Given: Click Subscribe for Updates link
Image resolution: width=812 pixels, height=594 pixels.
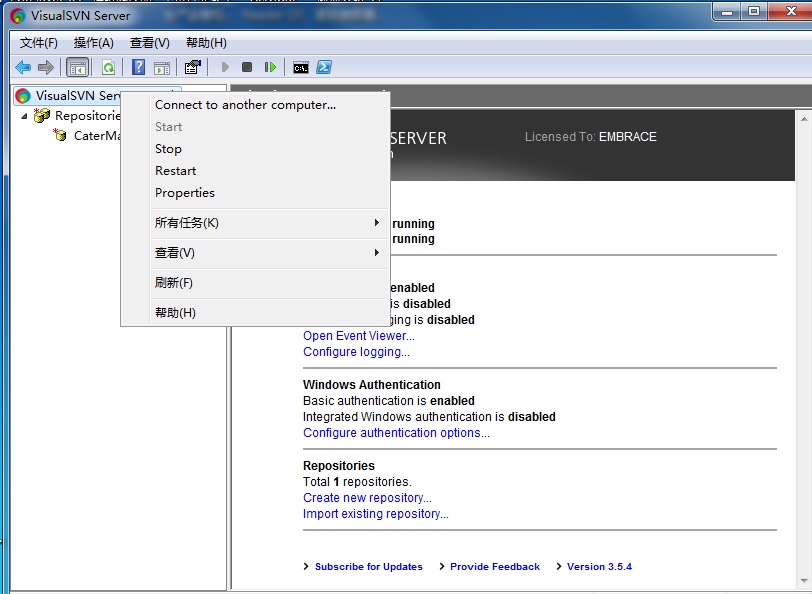Looking at the screenshot, I should tap(369, 567).
